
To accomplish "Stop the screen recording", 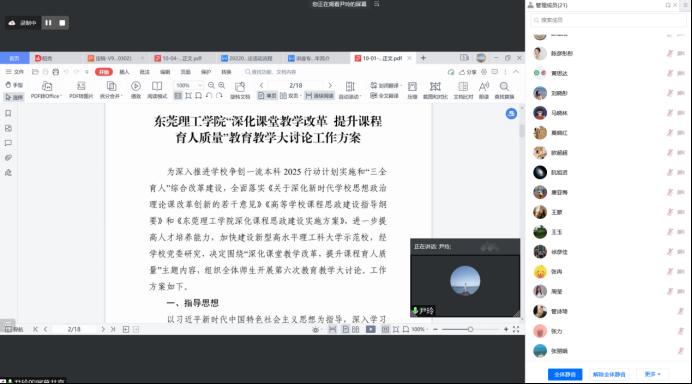I will (62, 23).
